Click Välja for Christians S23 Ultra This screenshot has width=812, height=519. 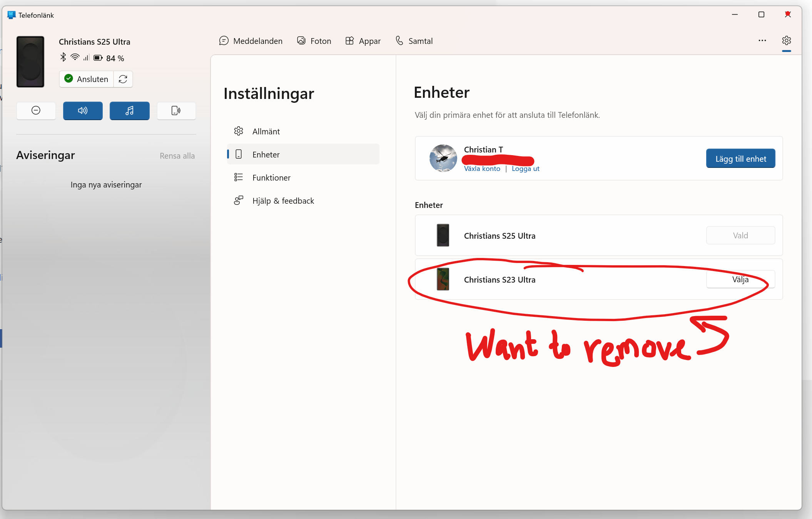point(740,279)
